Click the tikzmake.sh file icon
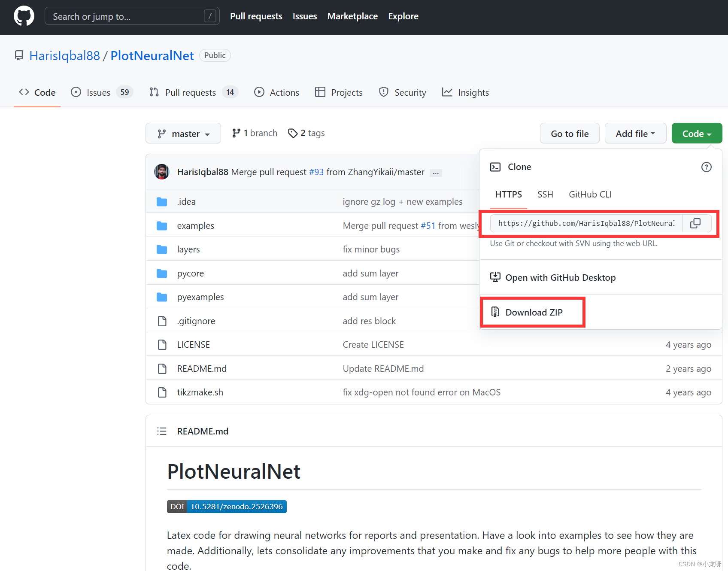 click(162, 392)
